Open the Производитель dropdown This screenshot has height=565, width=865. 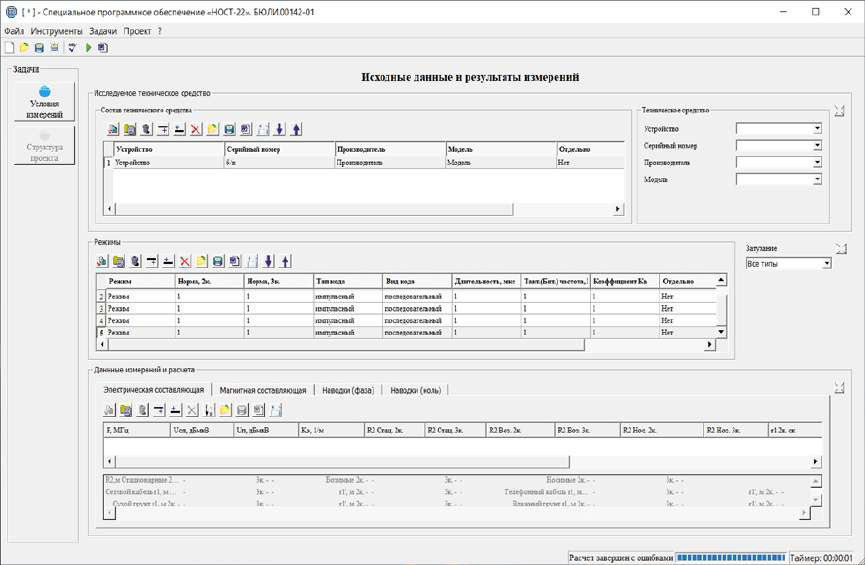(x=818, y=162)
